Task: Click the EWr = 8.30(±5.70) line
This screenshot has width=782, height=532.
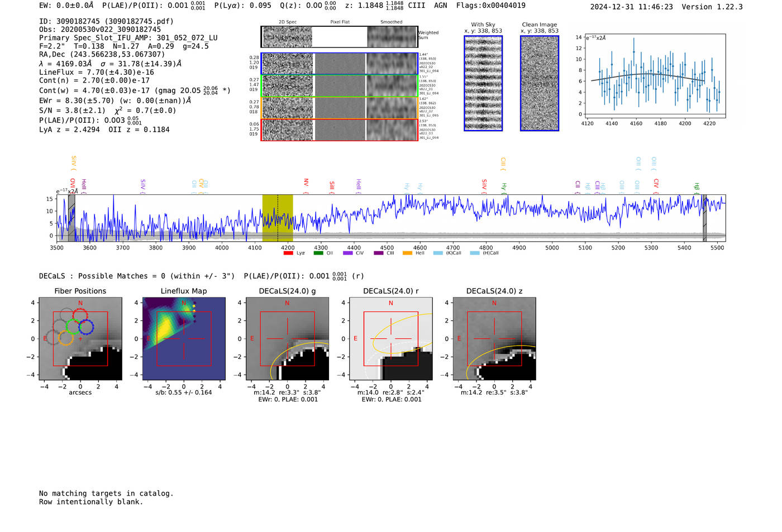Action: 115,100
